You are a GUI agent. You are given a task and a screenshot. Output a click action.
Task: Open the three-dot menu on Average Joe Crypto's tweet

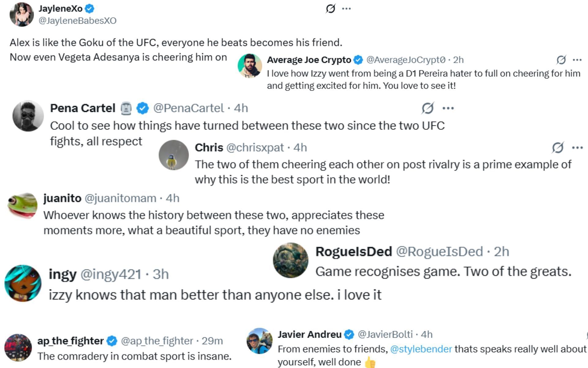click(x=577, y=60)
